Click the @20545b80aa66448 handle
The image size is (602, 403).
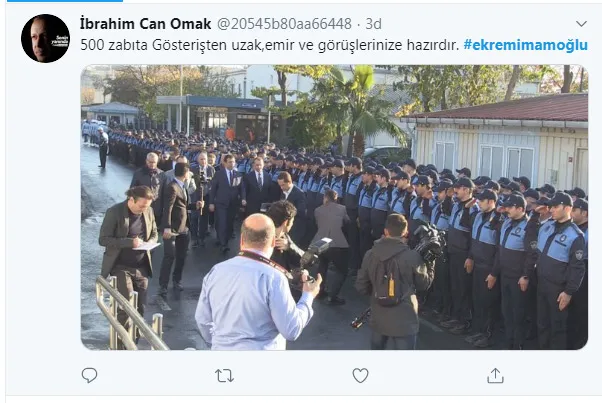[284, 24]
